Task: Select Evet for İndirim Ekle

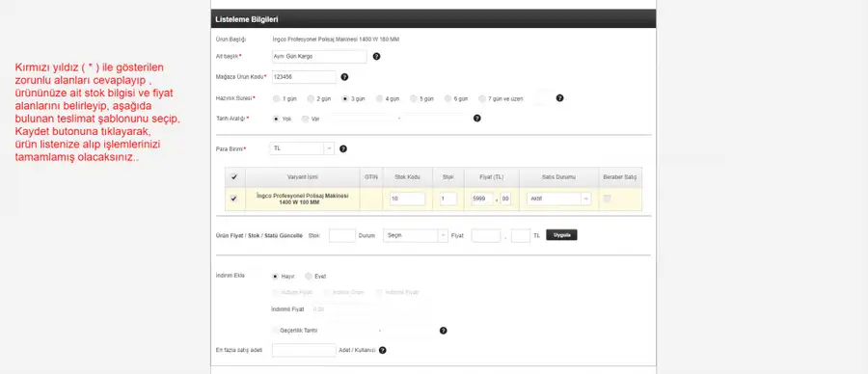Action: [309, 276]
